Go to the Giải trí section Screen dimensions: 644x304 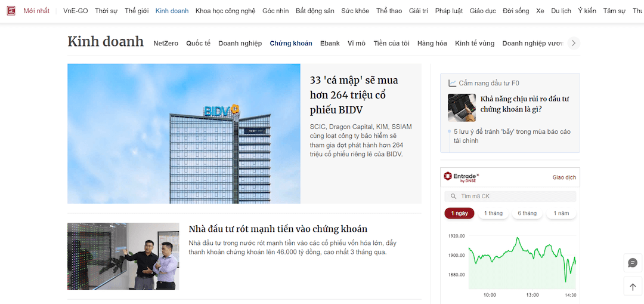point(419,11)
